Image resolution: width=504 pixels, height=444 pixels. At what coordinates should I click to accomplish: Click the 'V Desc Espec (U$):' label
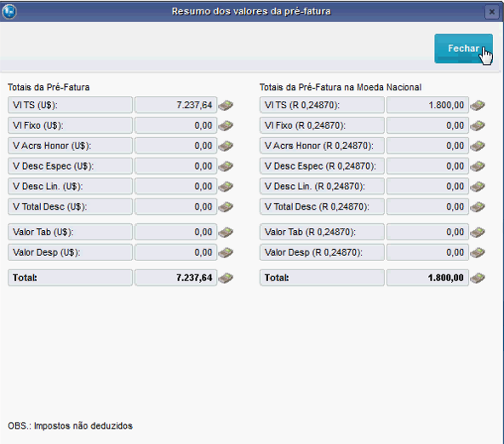pyautogui.click(x=70, y=166)
